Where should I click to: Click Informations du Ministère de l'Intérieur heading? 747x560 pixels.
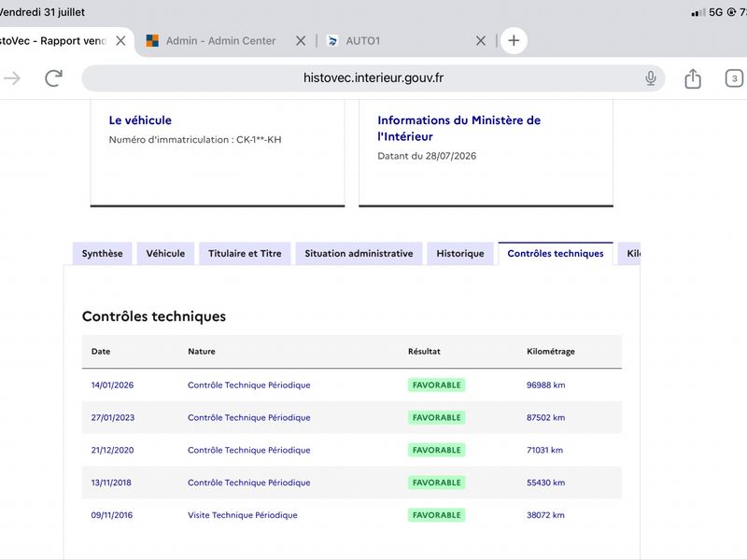click(458, 129)
